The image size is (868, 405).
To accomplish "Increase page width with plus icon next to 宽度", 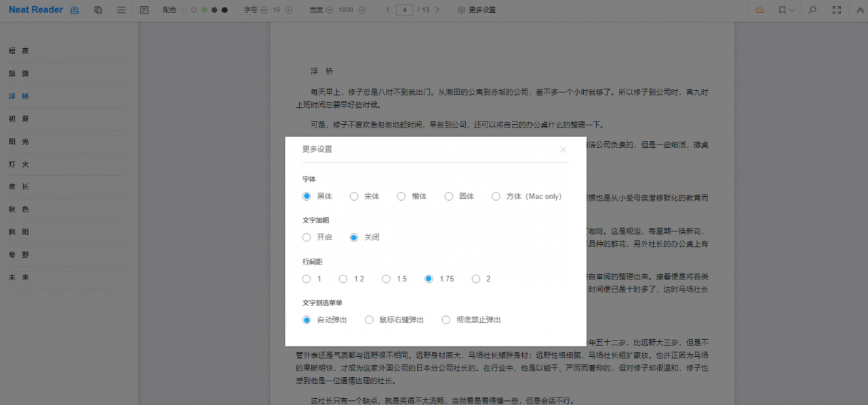I will pos(361,10).
